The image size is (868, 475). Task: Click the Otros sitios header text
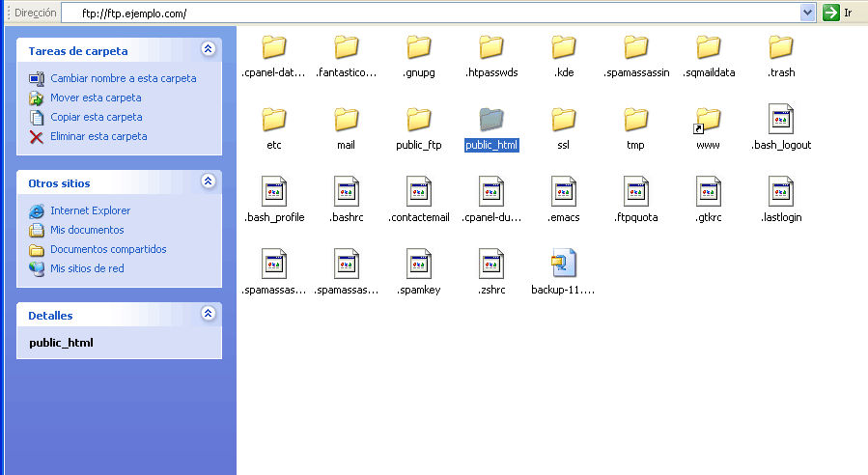(x=59, y=183)
